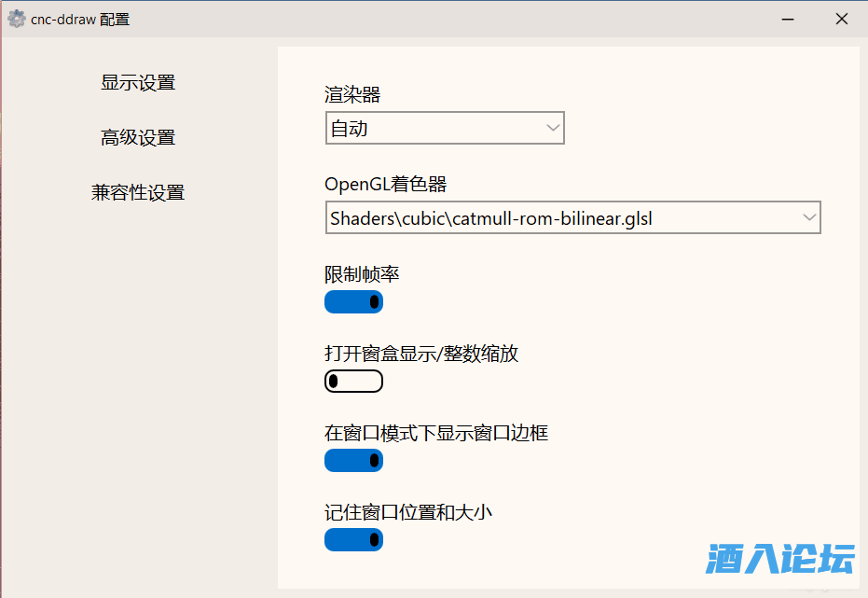Click the arrow on the 自动 combo box
Image resolution: width=868 pixels, height=598 pixels.
[552, 129]
